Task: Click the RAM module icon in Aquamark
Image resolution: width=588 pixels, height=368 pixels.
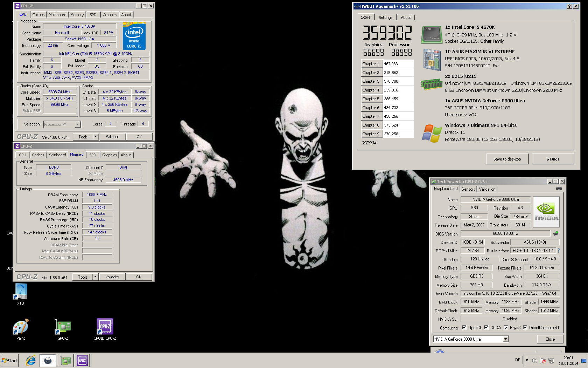Action: [432, 84]
